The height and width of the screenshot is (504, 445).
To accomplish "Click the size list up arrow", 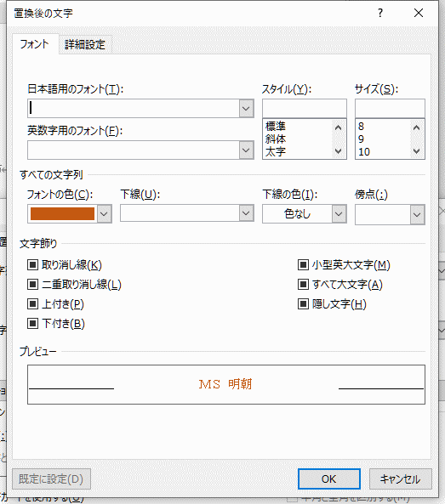I will pos(416,128).
